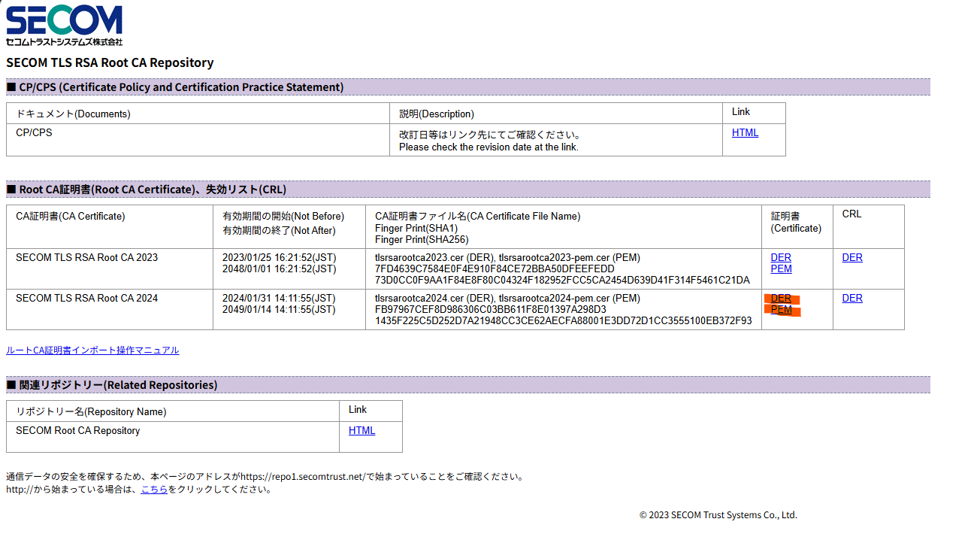Download highlighted DER certificate for Root CA 2024
The width and height of the screenshot is (980, 540).
pyautogui.click(x=781, y=299)
